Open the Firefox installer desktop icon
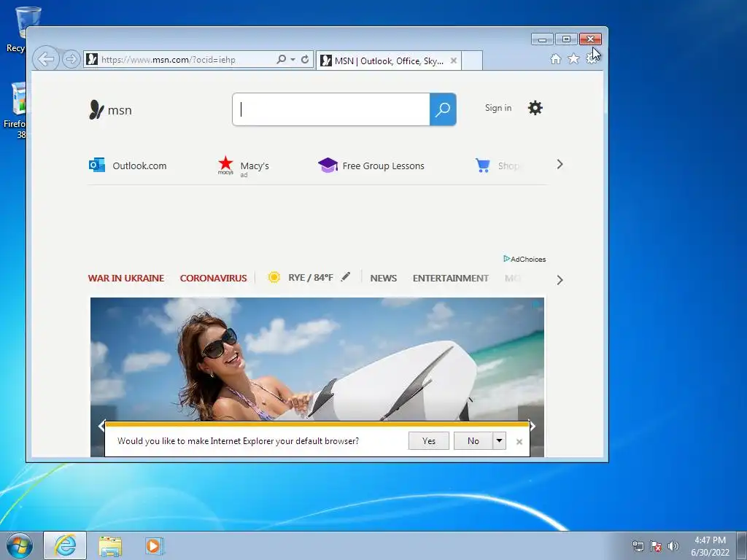This screenshot has width=747, height=560. pos(15,111)
